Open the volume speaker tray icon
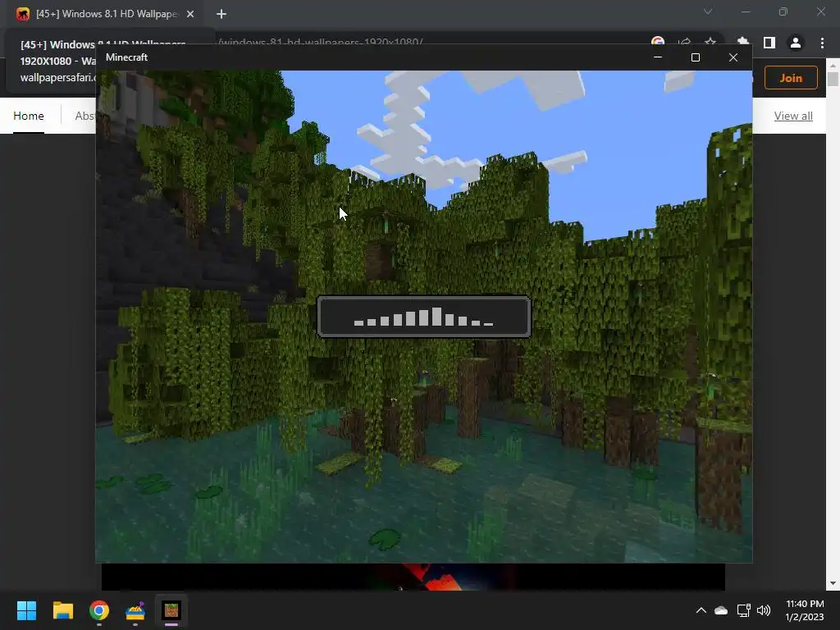 [764, 610]
